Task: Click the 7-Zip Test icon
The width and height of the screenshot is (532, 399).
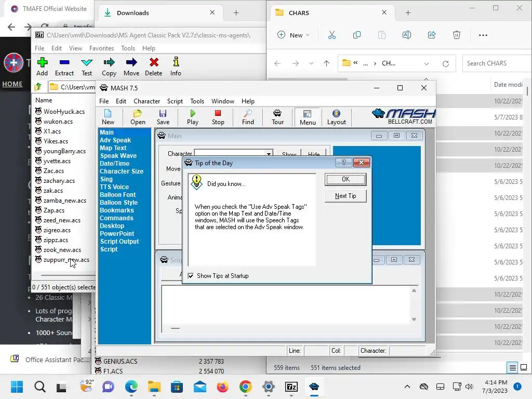Action: (x=87, y=66)
